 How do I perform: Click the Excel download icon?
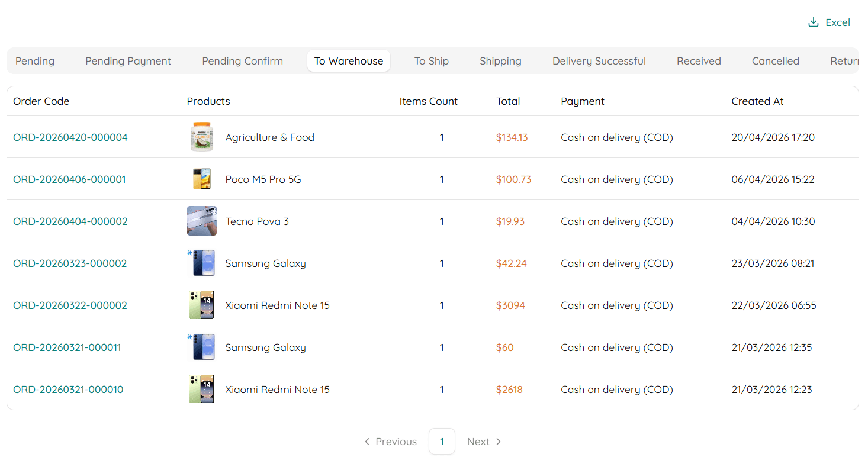(813, 22)
